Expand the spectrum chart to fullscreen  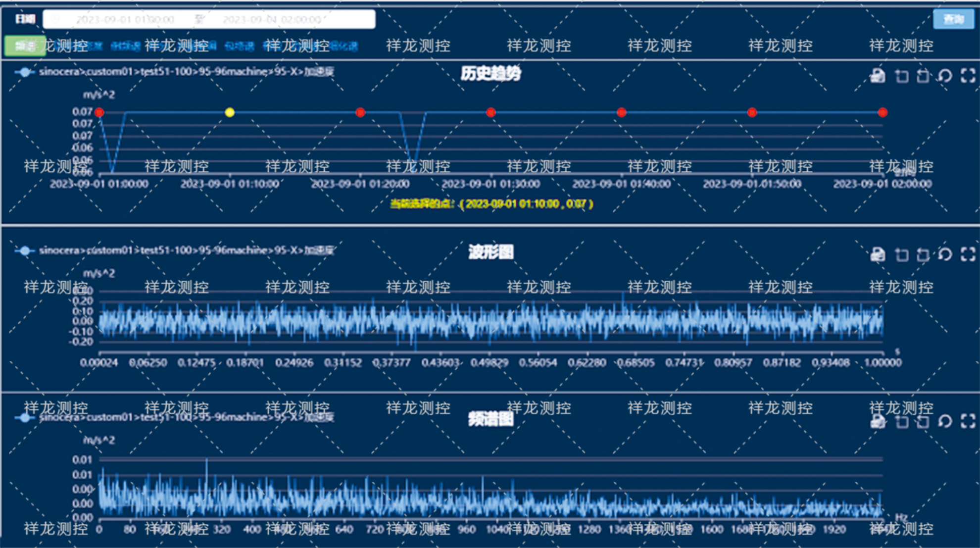[x=968, y=421]
